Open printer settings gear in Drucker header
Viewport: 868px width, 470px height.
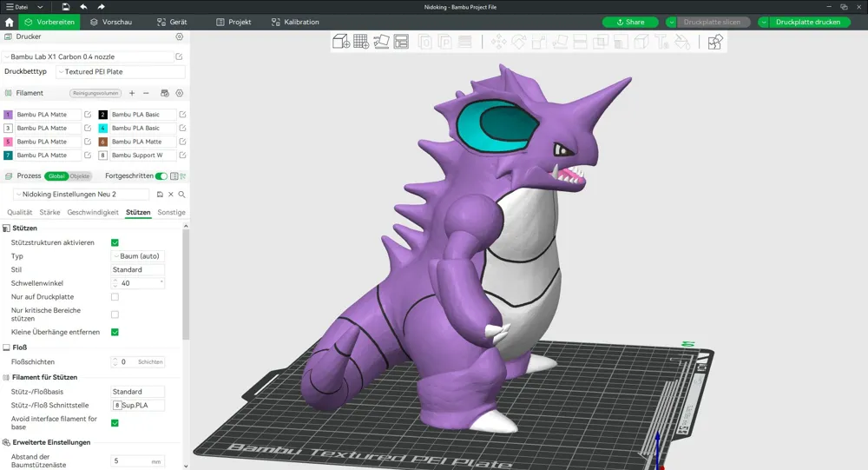[180, 36]
